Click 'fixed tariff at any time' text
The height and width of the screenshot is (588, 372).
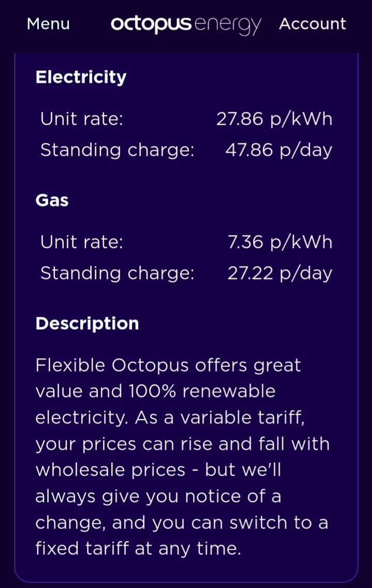click(138, 549)
